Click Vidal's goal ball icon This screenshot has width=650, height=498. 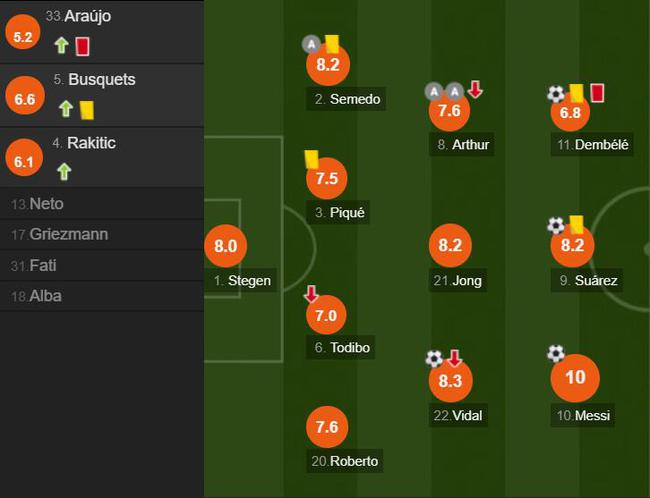(x=434, y=358)
